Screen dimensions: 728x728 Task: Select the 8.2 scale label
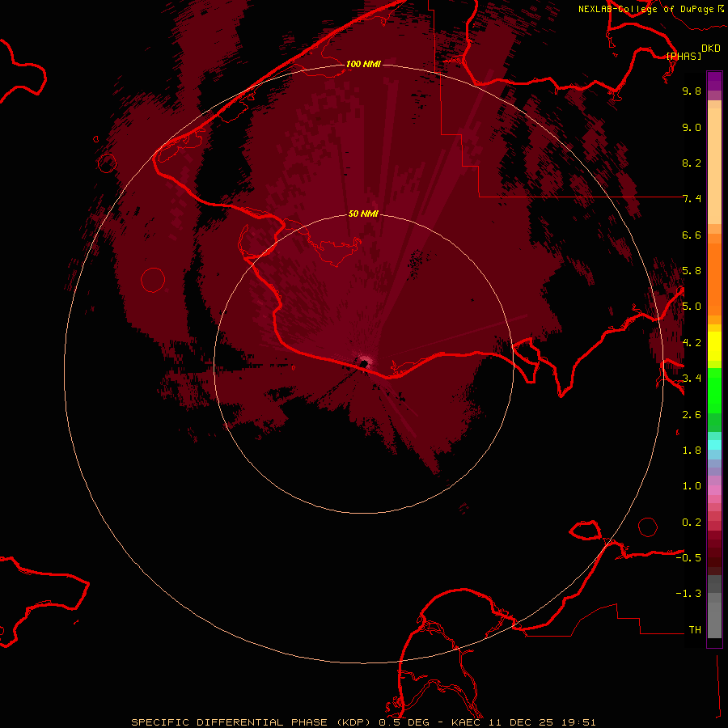point(692,163)
